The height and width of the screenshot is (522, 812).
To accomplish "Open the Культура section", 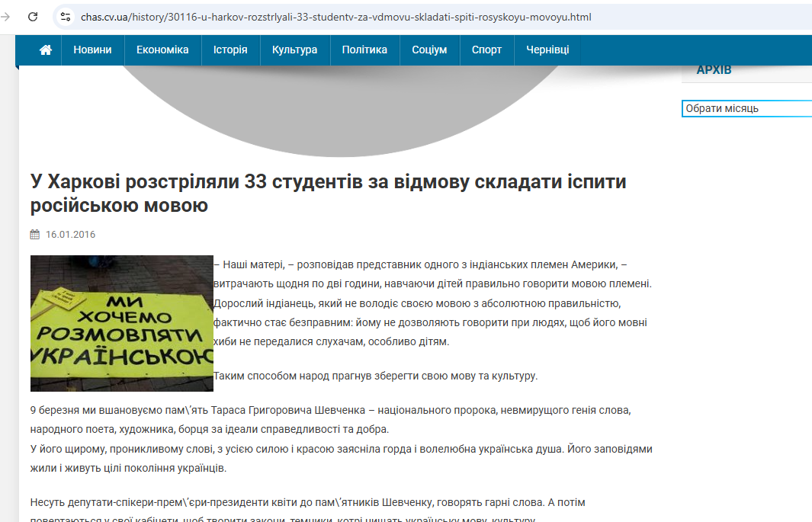I will (294, 50).
